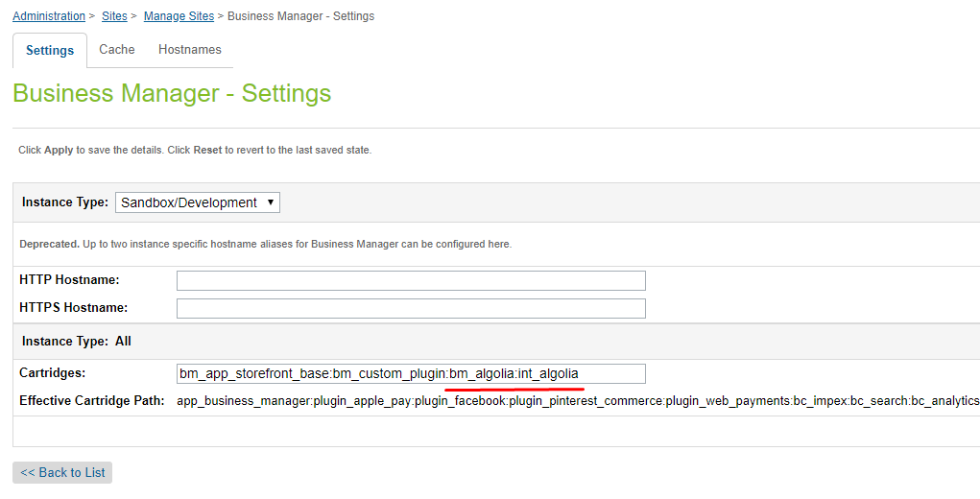The height and width of the screenshot is (499, 980).
Task: Click the HTTP Hostname: label
Action: point(69,280)
